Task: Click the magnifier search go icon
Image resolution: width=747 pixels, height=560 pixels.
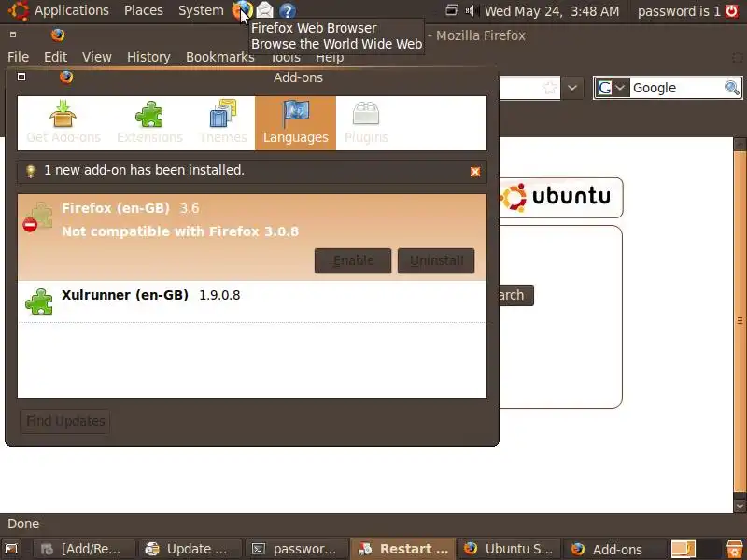Action: [x=732, y=88]
